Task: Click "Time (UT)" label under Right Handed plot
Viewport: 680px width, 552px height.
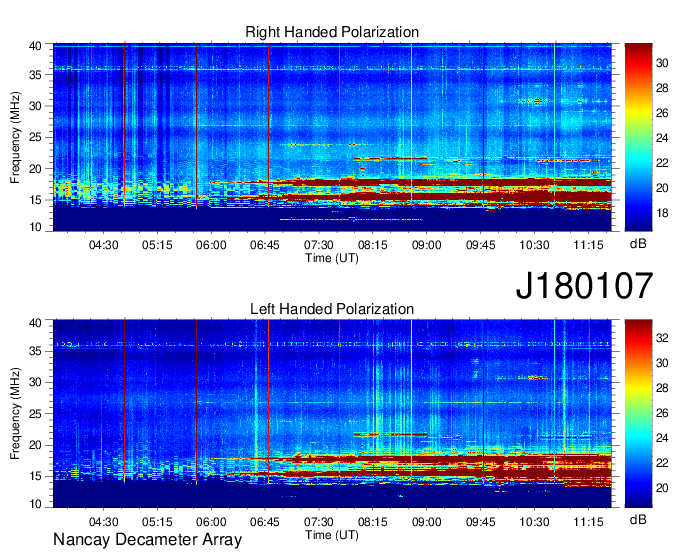Action: pyautogui.click(x=332, y=258)
